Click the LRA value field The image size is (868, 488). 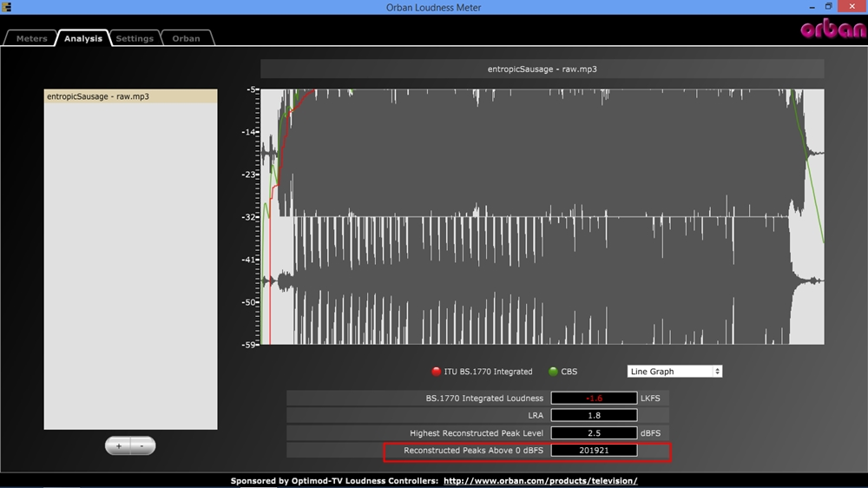594,416
